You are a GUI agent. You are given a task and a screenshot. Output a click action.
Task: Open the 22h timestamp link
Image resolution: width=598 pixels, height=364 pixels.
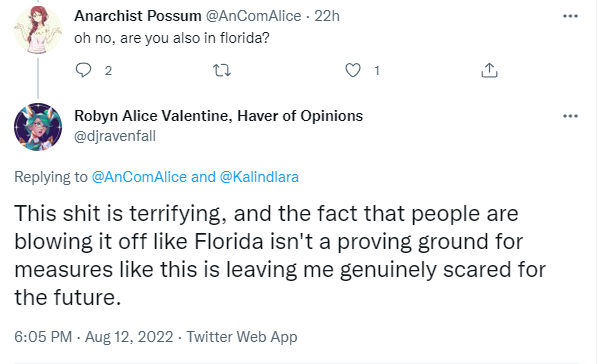pos(327,16)
